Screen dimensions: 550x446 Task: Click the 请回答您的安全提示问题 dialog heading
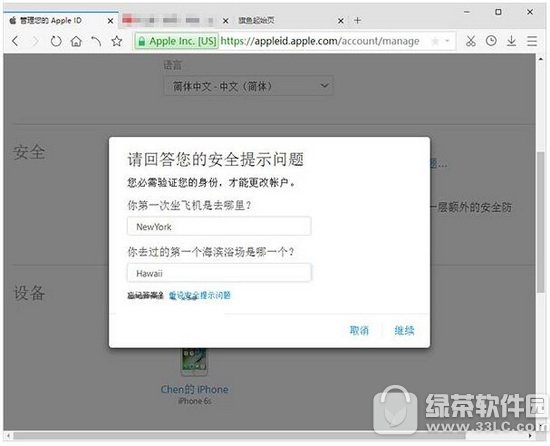[x=215, y=160]
